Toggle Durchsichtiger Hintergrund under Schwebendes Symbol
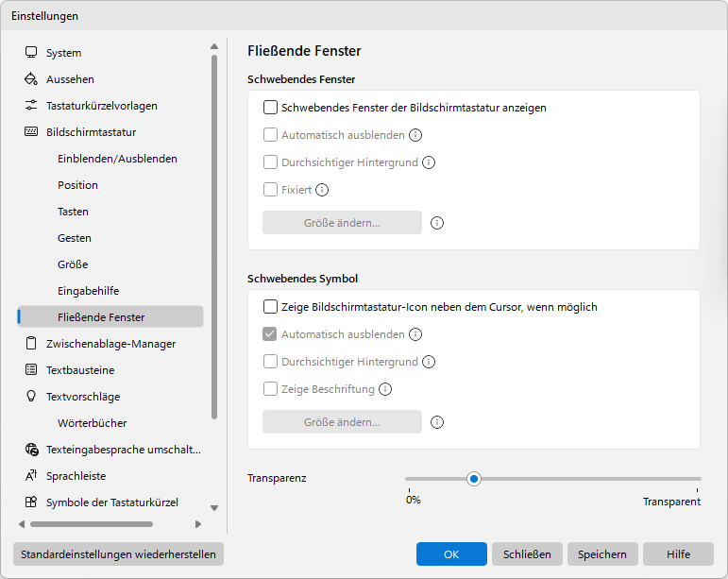 [270, 361]
